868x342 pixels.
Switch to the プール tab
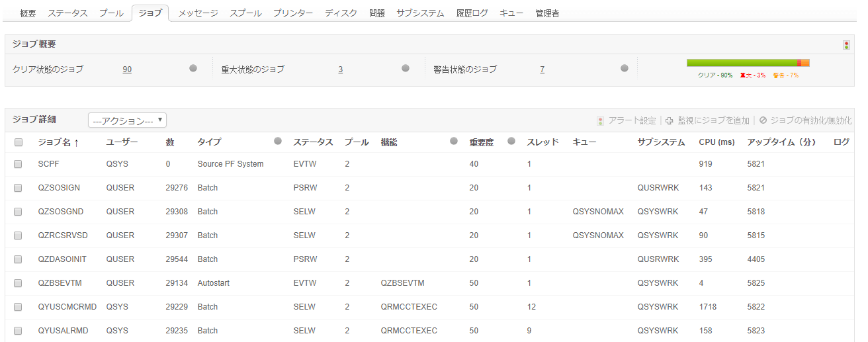click(x=111, y=13)
